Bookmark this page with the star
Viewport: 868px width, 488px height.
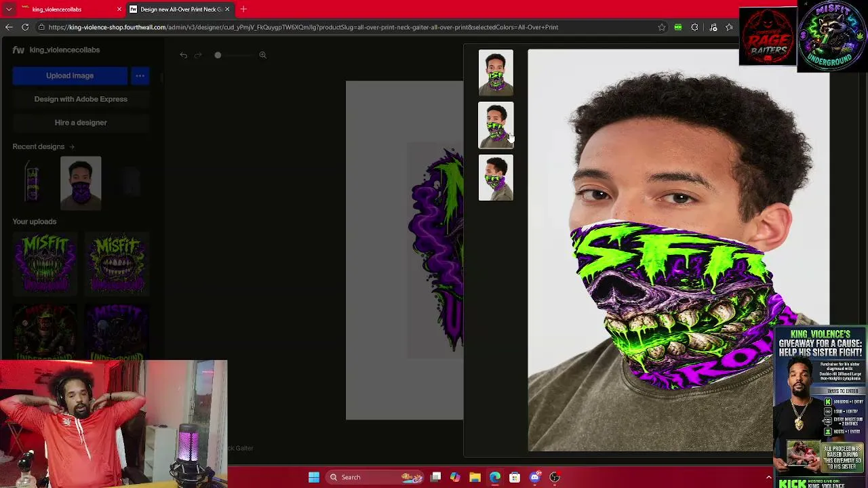pyautogui.click(x=662, y=27)
